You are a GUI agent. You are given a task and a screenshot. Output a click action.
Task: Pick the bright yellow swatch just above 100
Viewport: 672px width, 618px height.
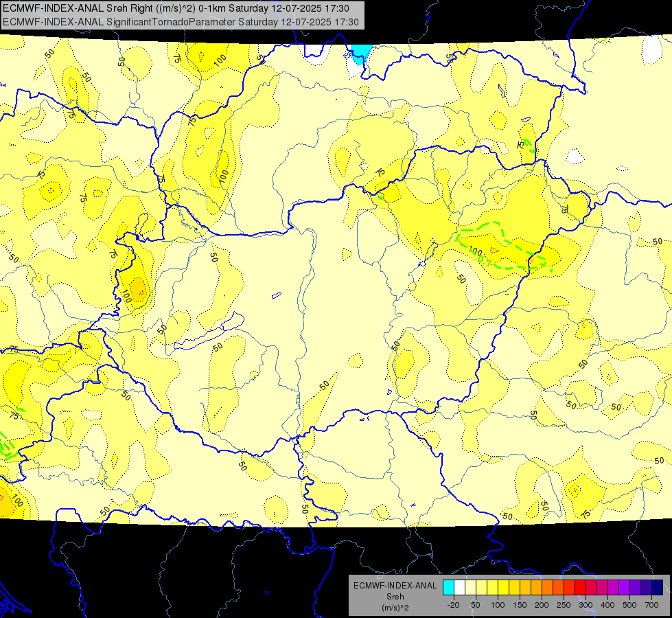point(504,587)
